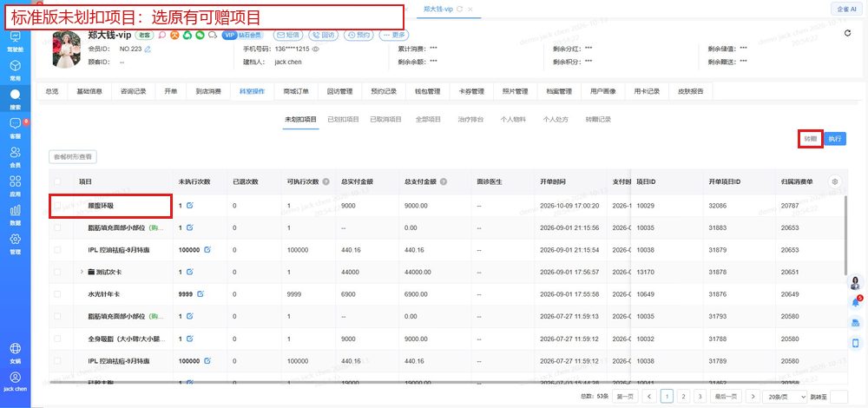Go to previous page arrow
The height and width of the screenshot is (408, 868).
pyautogui.click(x=650, y=397)
